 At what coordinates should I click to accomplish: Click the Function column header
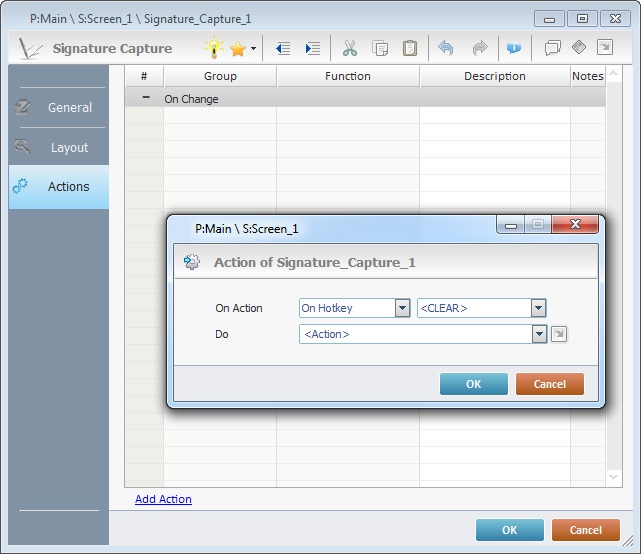click(348, 76)
